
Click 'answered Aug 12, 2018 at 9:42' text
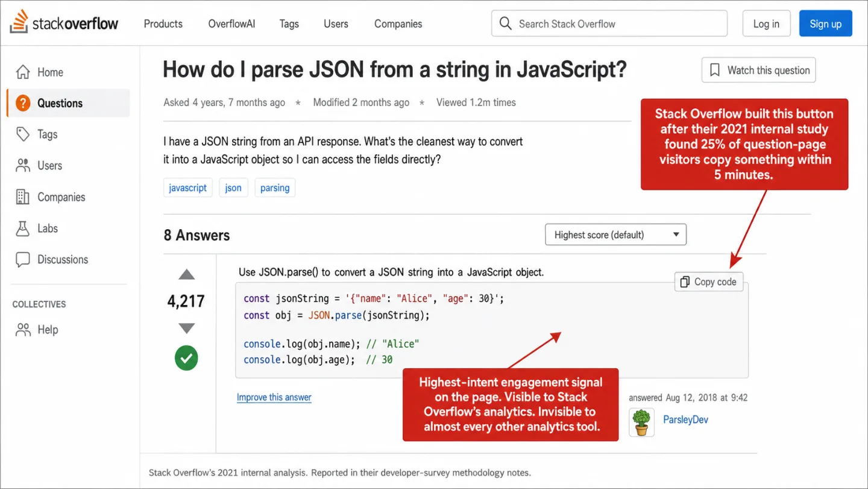pos(688,398)
